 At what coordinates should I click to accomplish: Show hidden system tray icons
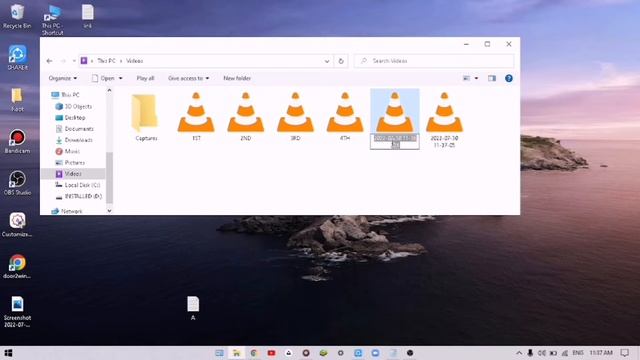click(x=519, y=353)
